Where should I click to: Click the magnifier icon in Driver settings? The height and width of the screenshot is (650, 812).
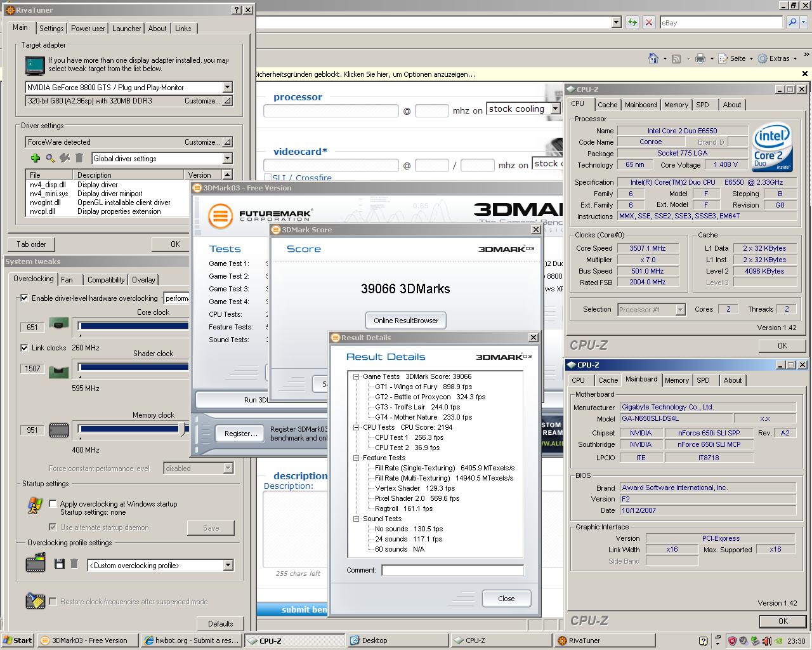point(50,158)
